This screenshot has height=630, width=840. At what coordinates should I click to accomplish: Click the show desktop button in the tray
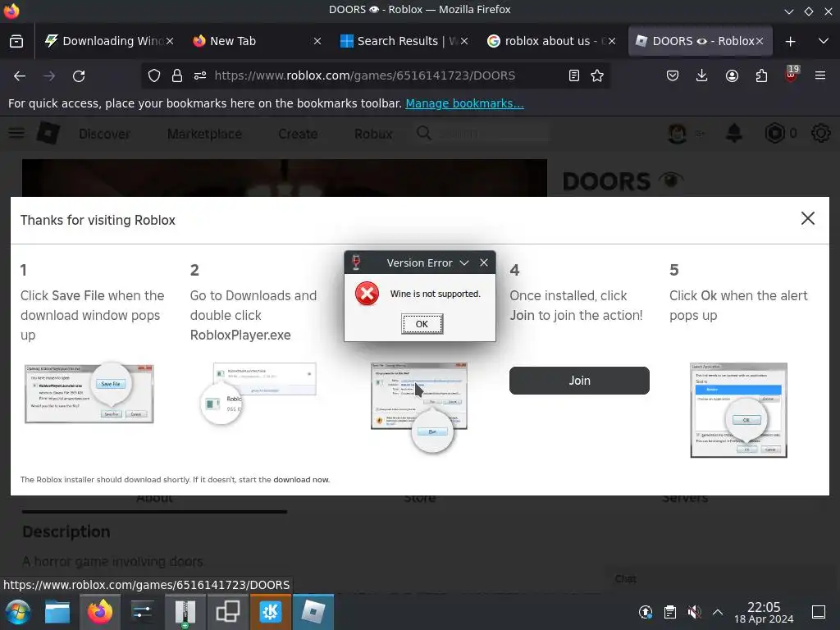[819, 612]
